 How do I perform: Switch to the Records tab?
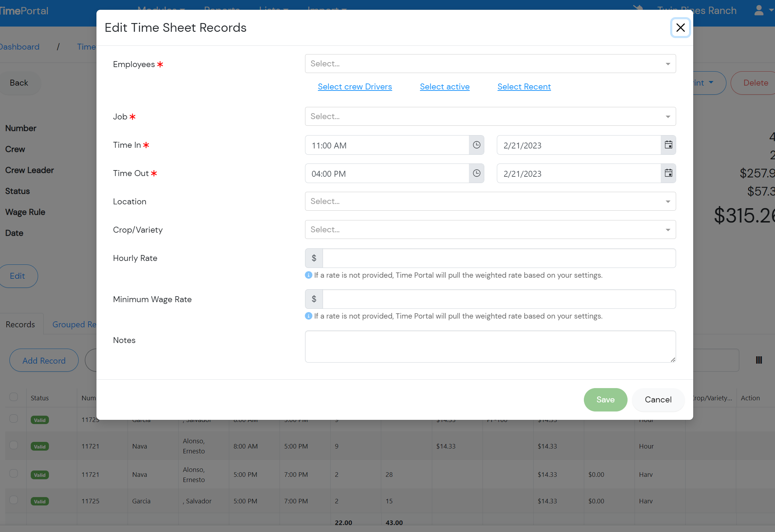click(x=20, y=325)
